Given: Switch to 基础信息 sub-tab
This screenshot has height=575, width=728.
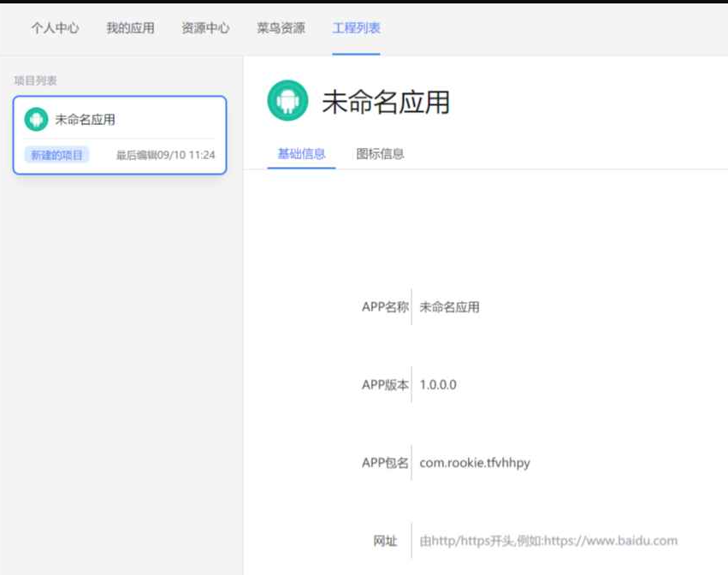Looking at the screenshot, I should (x=301, y=154).
